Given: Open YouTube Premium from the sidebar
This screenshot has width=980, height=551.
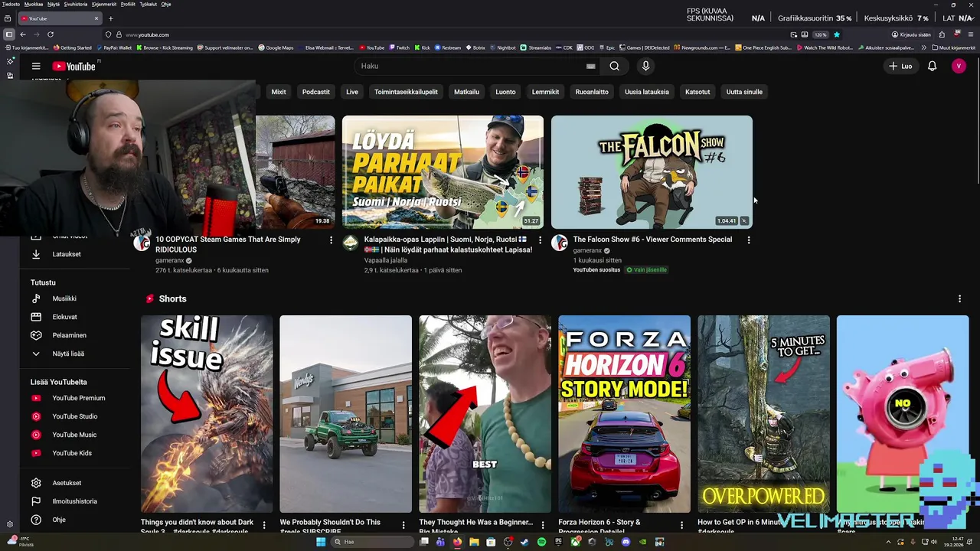Looking at the screenshot, I should pos(78,398).
